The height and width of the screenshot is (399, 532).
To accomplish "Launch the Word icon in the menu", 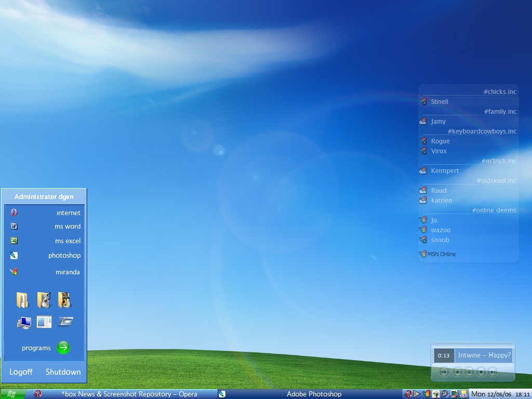I will point(14,227).
